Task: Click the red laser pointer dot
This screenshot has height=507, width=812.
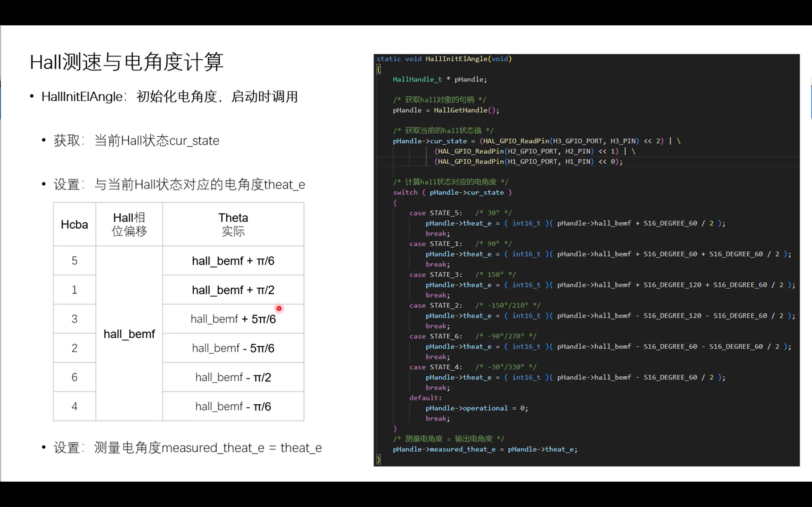Action: (279, 308)
